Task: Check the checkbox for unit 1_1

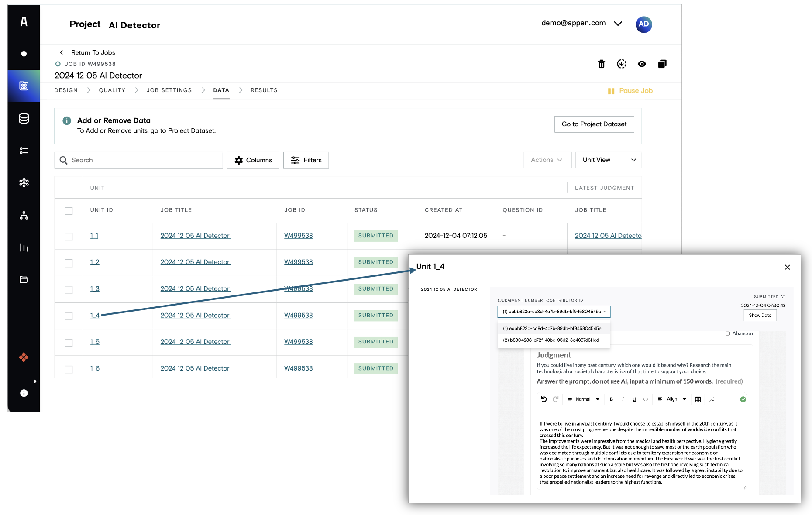Action: point(69,237)
